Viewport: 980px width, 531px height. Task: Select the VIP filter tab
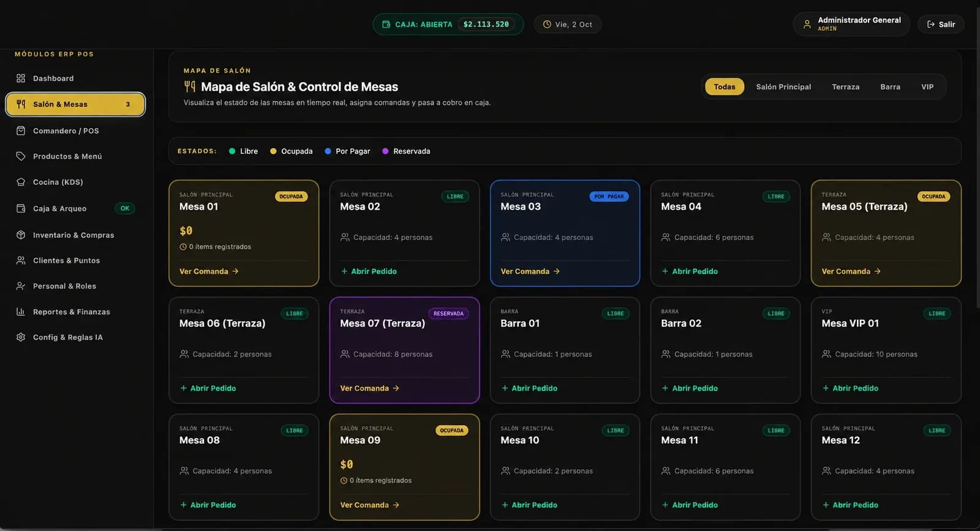pos(927,87)
